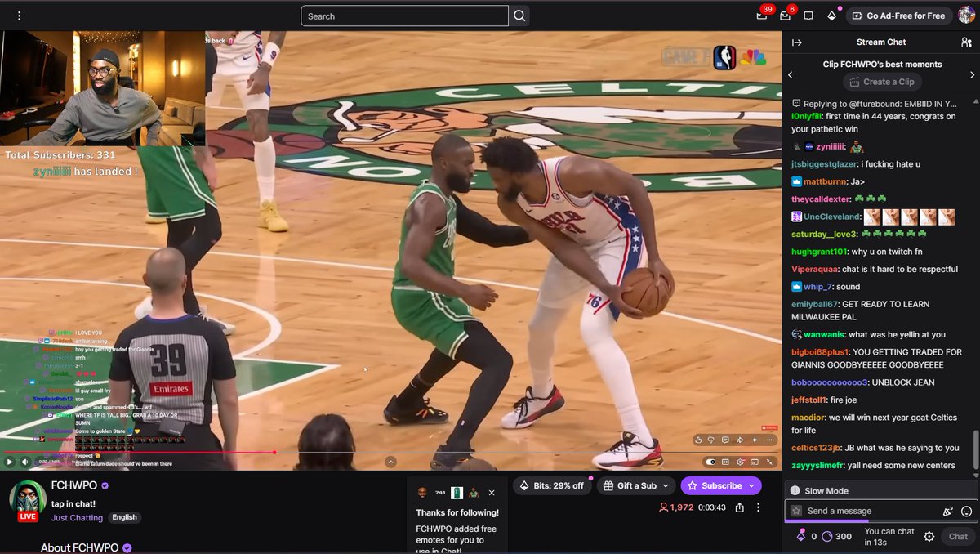
Task: Open FCHWPO channel avatar with LIVE badge
Action: pyautogui.click(x=28, y=499)
